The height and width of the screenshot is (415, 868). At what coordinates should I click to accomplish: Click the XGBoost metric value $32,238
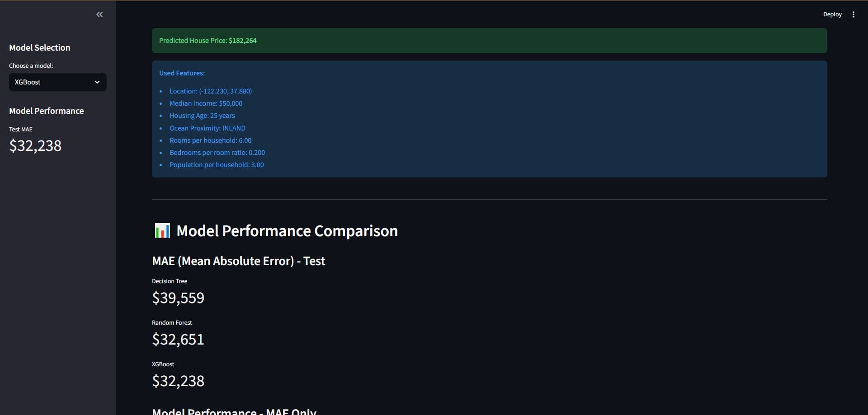tap(178, 381)
